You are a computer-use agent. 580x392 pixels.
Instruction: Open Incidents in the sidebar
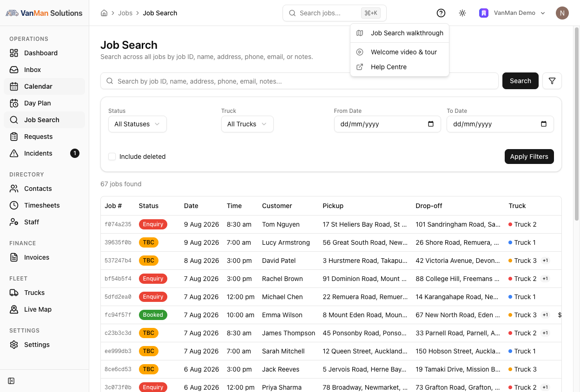(45, 153)
